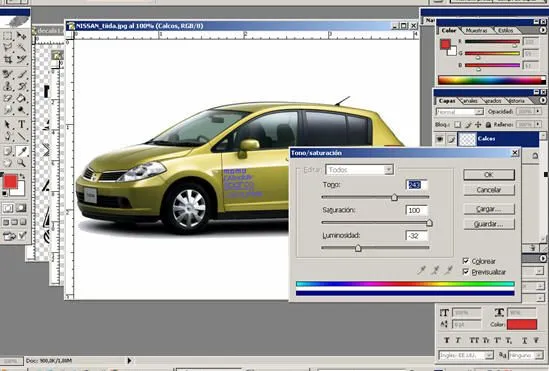The image size is (549, 371).
Task: Select the Path Selection arrow tool
Action: click(8, 125)
